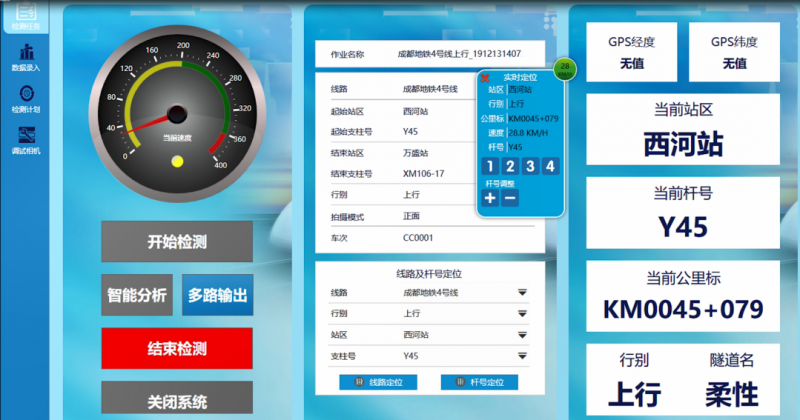The image size is (800, 420).
Task: Close the 实时定位 popup with red X
Action: point(485,77)
